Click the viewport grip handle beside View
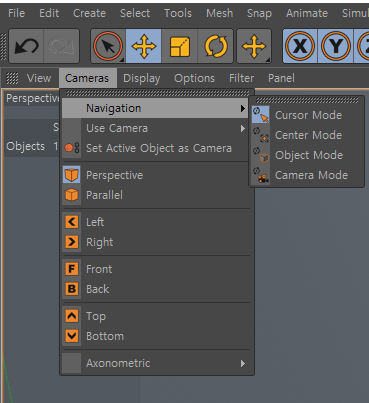 click(12, 78)
